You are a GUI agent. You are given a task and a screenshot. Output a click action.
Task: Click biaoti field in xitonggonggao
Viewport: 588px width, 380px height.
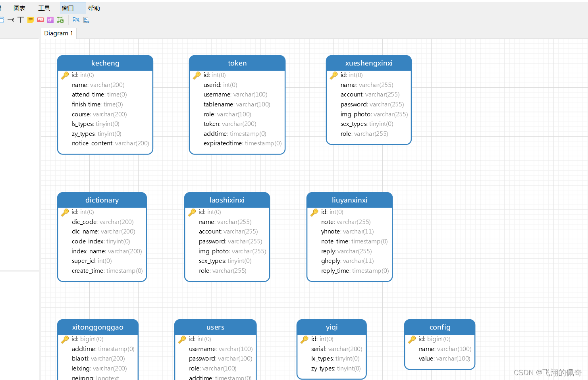click(x=98, y=359)
